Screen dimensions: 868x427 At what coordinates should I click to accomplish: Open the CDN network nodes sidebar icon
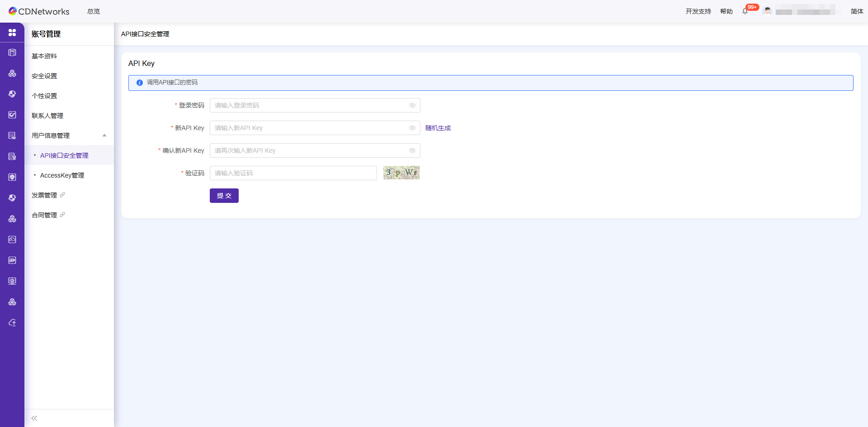tap(12, 73)
